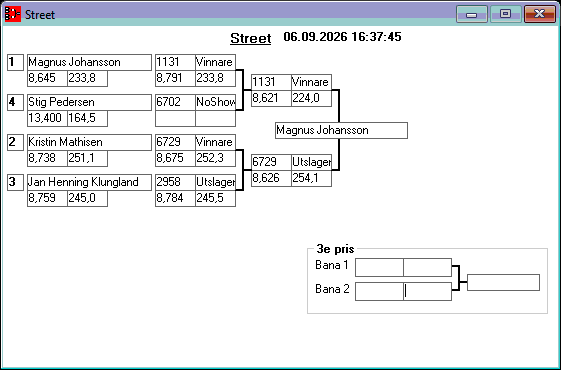This screenshot has height=370, width=561.
Task: Click the Stig Pedersen name field
Action: point(89,103)
